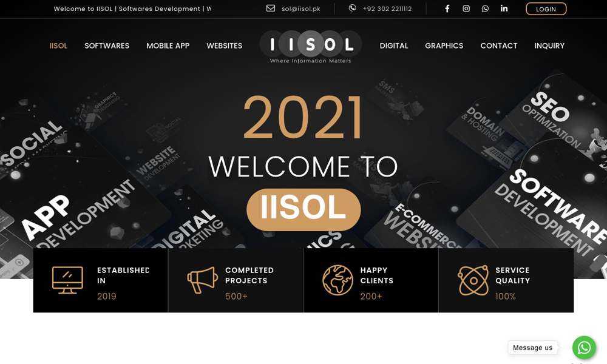Screen dimensions: 607x364
Task: Click the phone handset icon
Action: pyautogui.click(x=352, y=8)
